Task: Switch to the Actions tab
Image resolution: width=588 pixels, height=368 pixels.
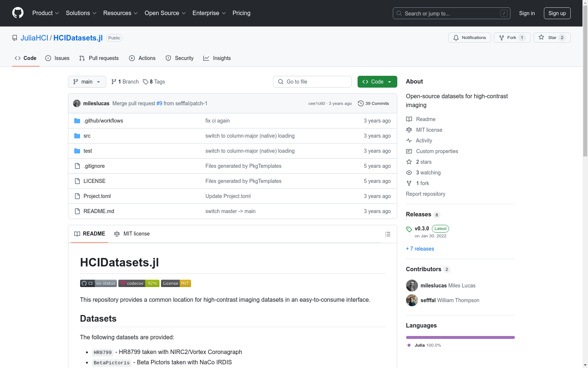Action: pyautogui.click(x=142, y=58)
